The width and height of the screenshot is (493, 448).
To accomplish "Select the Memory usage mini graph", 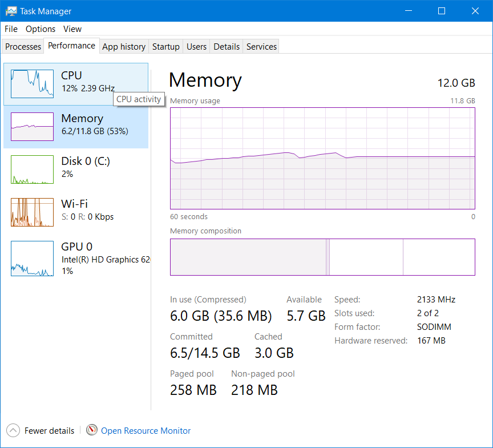I will (32, 126).
